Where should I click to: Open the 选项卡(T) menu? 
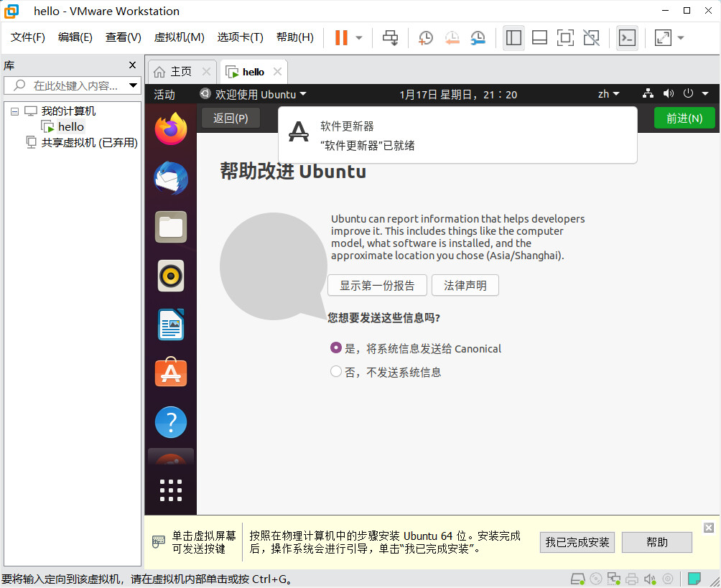pyautogui.click(x=240, y=37)
